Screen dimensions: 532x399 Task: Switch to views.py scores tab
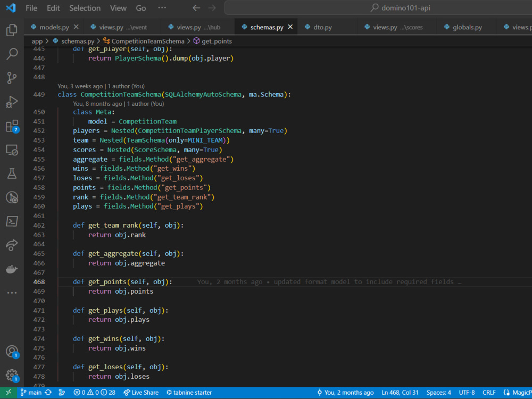[x=397, y=27]
